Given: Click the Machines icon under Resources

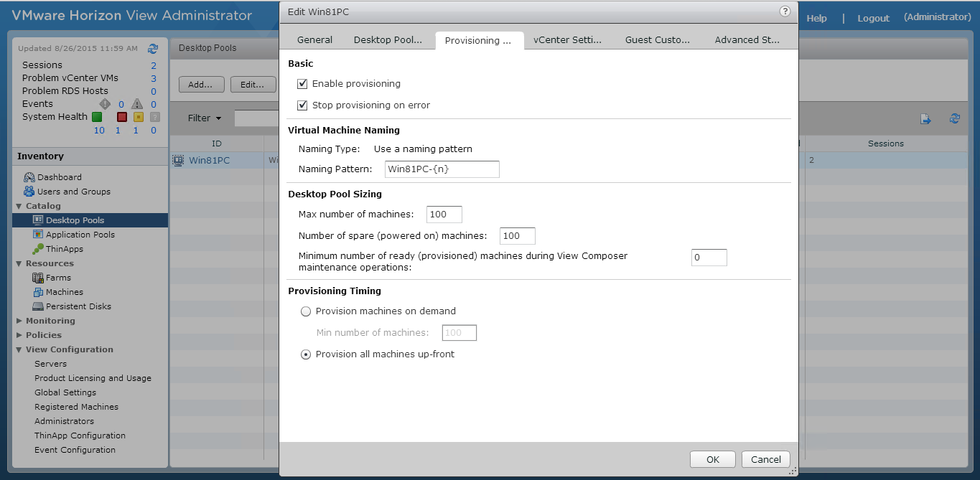Looking at the screenshot, I should coord(38,292).
